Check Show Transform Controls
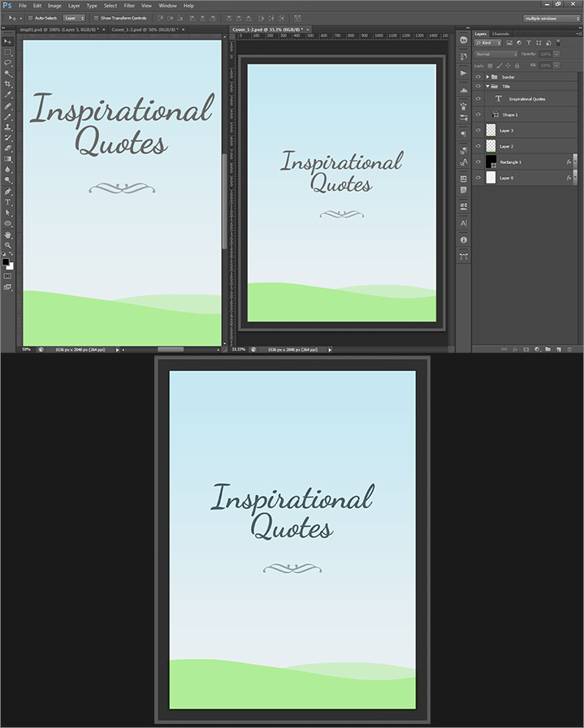 pos(96,17)
